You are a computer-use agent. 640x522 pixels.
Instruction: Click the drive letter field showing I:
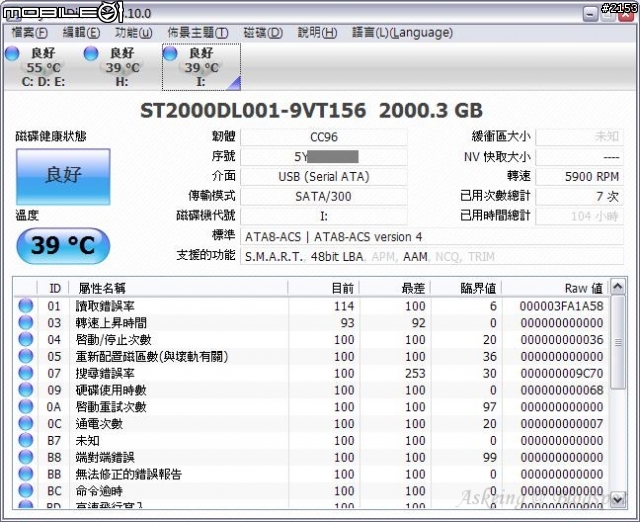(x=324, y=216)
